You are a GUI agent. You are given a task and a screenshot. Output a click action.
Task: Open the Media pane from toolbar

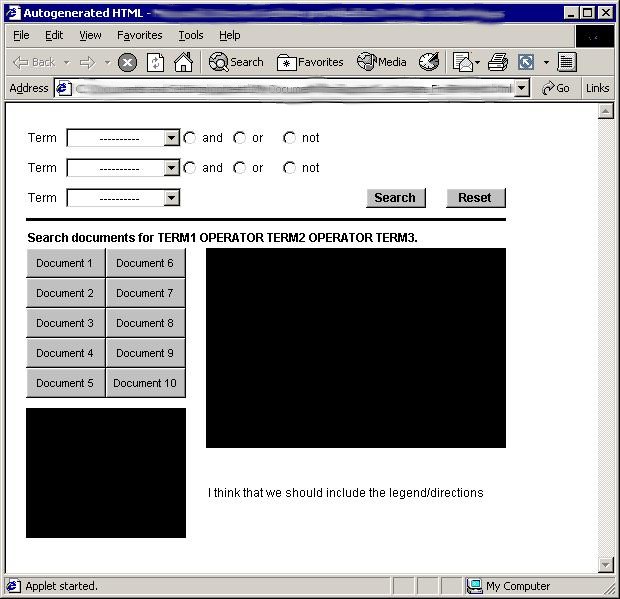[x=382, y=62]
